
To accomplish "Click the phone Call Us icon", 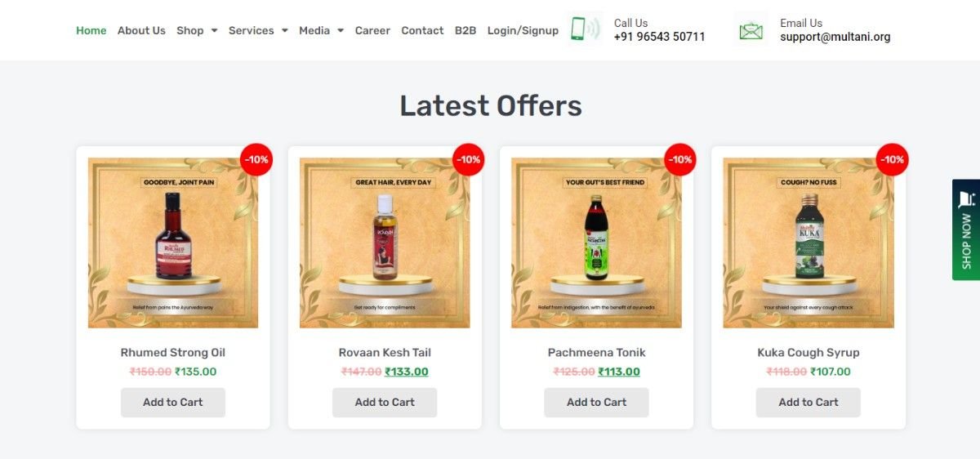I will [583, 29].
